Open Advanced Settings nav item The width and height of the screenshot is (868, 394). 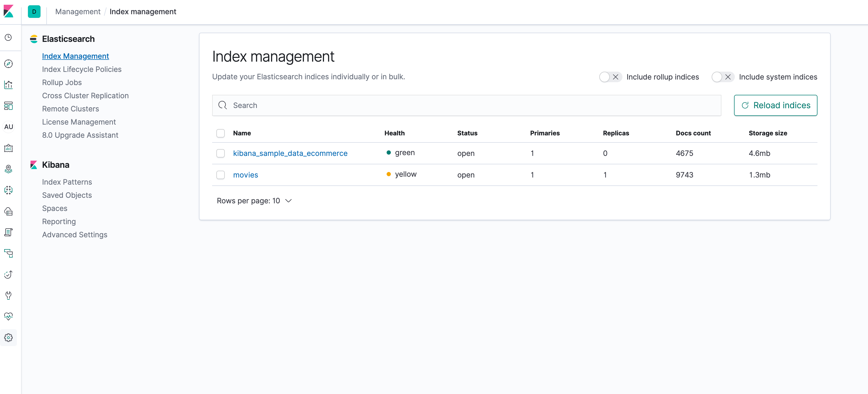point(75,234)
